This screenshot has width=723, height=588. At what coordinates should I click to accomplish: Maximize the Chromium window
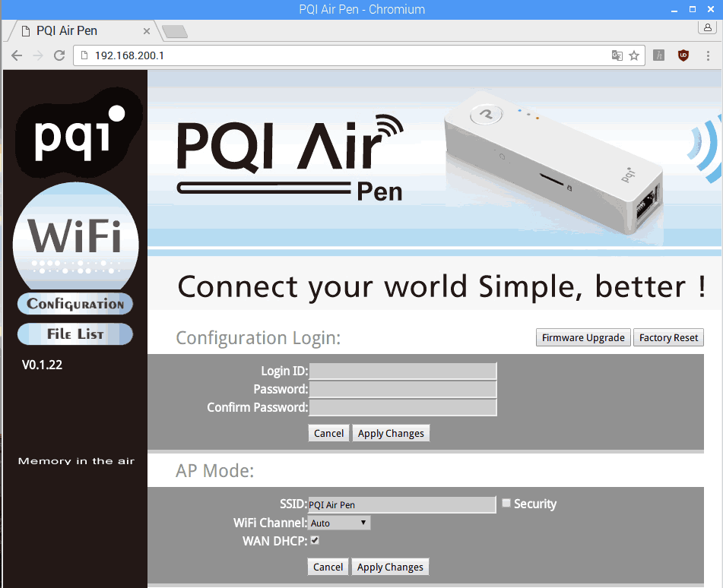tap(692, 9)
